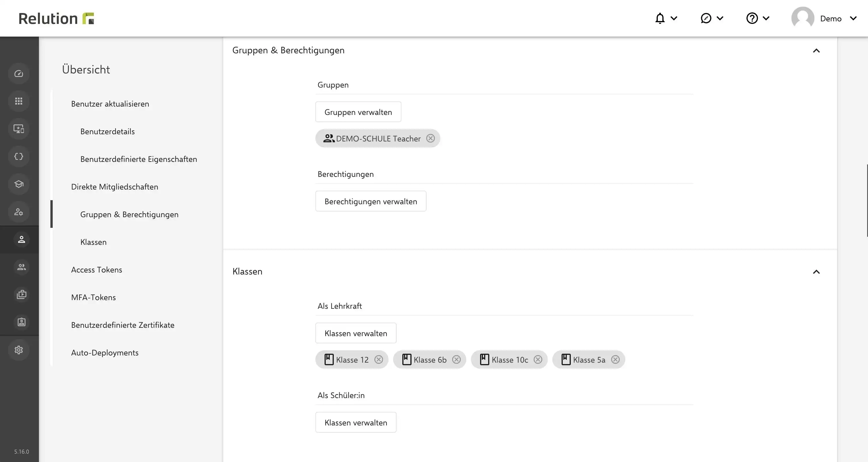868x462 pixels.
Task: Open the compass explore menu
Action: click(x=712, y=18)
